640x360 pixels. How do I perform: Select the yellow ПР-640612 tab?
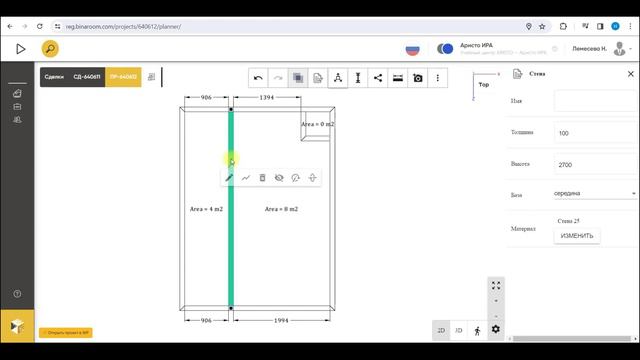pos(123,77)
